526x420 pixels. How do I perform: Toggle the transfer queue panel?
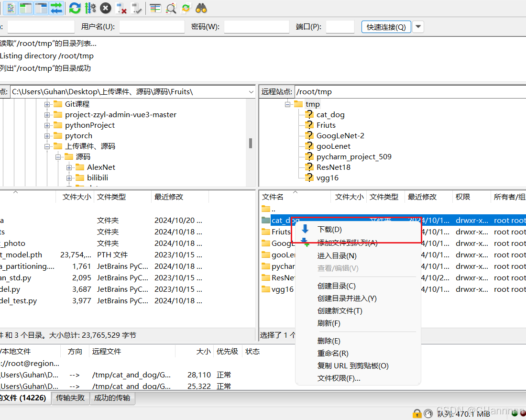pyautogui.click(x=57, y=8)
